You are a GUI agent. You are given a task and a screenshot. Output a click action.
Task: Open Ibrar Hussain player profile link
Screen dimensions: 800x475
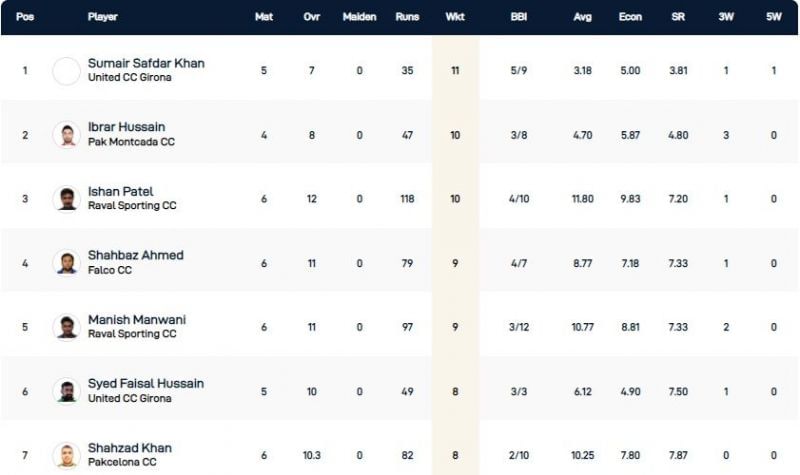(x=126, y=127)
